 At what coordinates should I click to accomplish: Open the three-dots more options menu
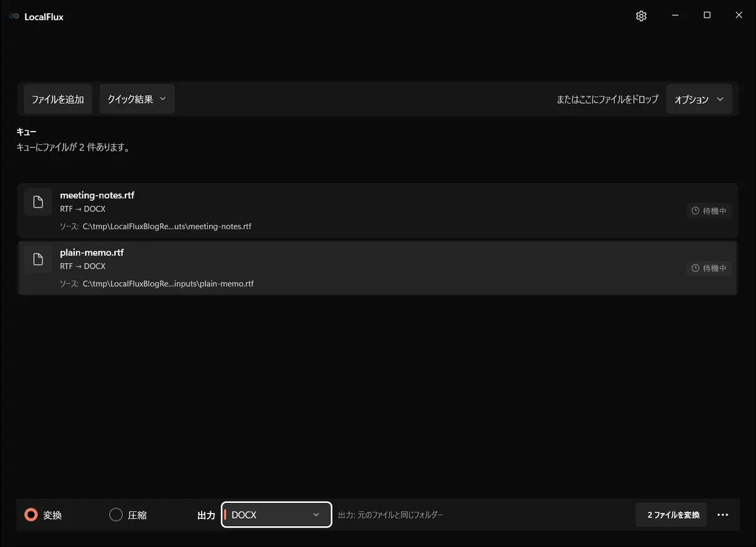coord(723,515)
